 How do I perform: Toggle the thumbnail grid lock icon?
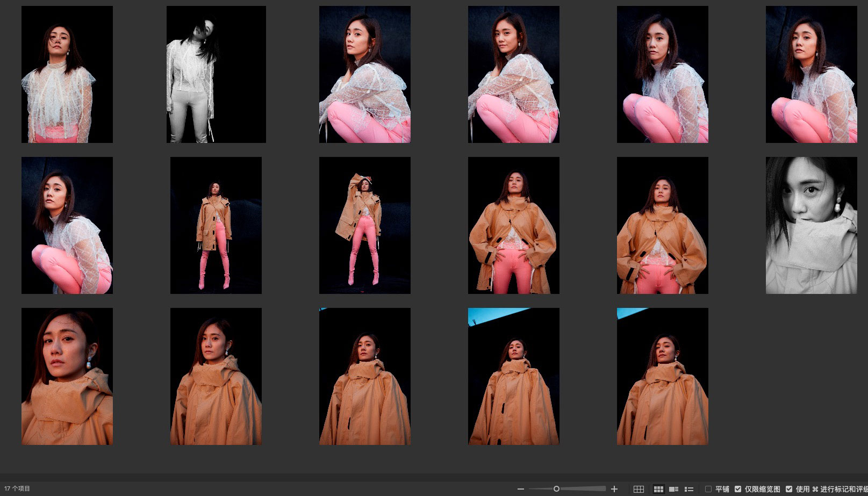(x=639, y=489)
